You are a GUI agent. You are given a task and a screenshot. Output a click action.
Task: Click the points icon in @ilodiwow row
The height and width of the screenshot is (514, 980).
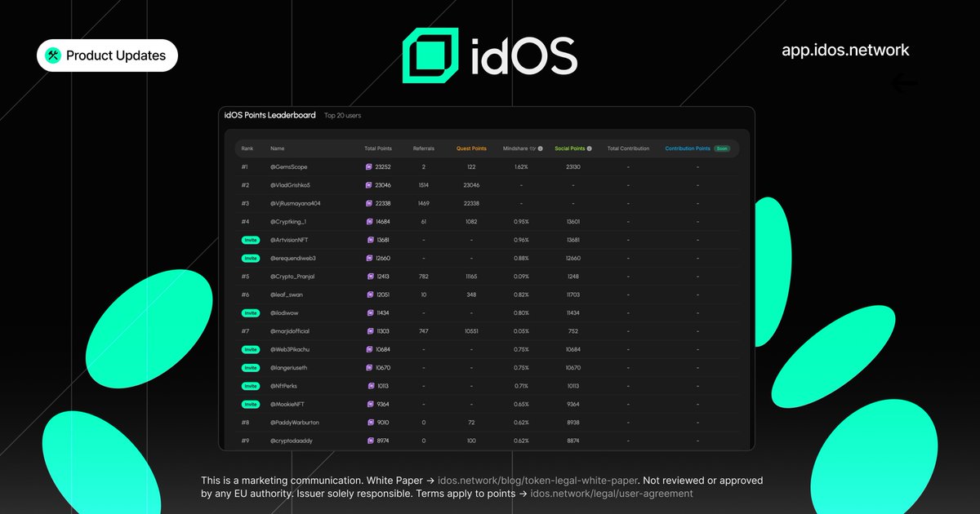[369, 312]
